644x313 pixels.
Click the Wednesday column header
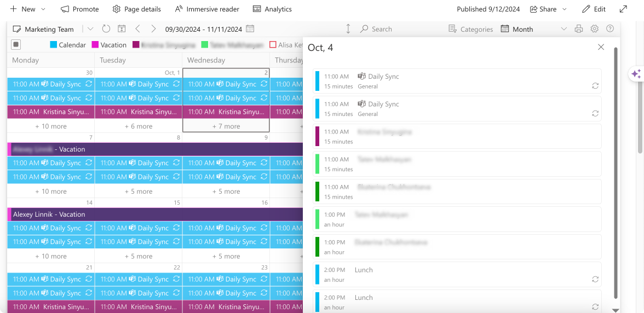(x=226, y=60)
